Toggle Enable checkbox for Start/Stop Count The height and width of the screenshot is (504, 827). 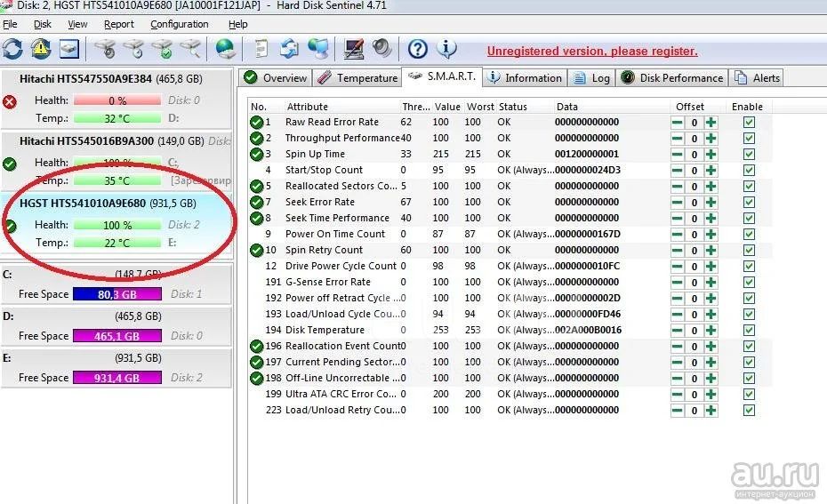[x=749, y=171]
